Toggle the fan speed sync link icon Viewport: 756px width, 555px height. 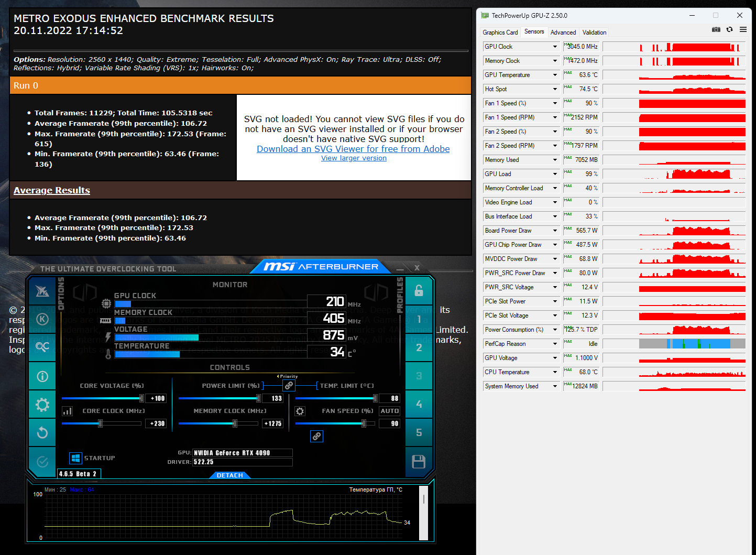[317, 436]
